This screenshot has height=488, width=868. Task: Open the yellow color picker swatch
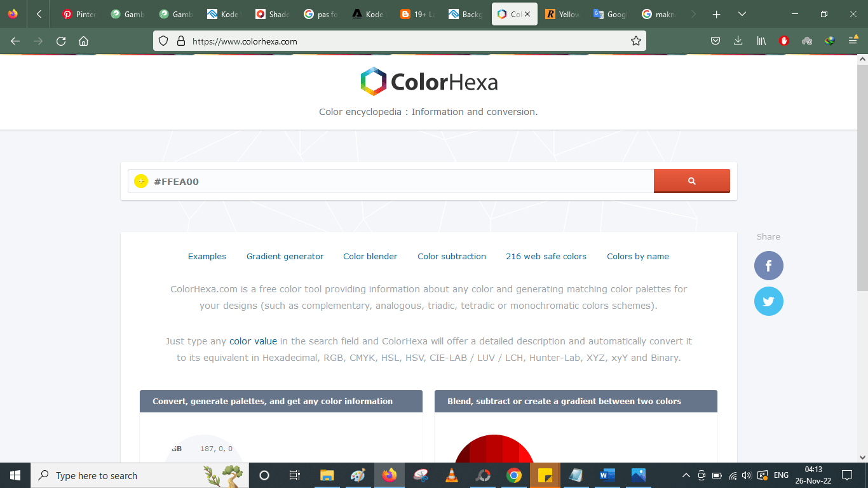141,181
